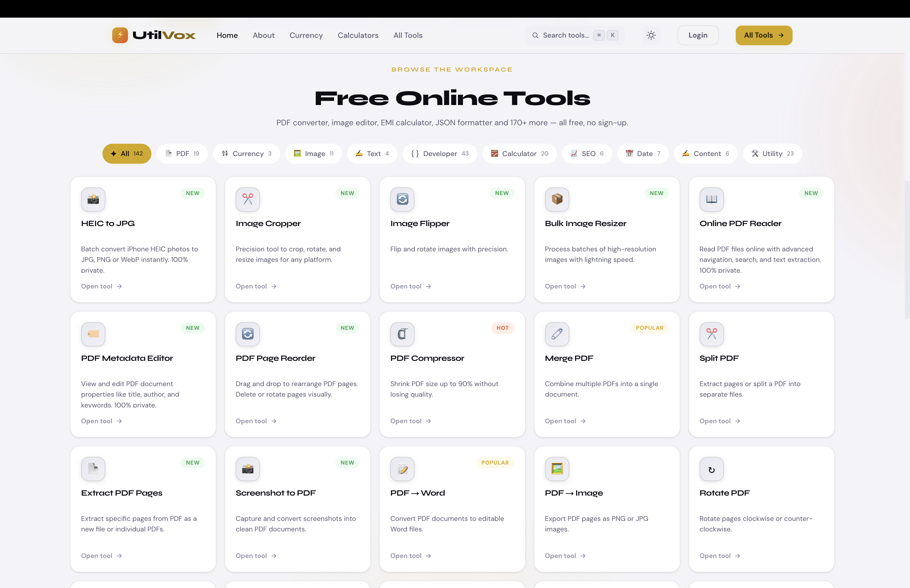Click the gold All Tools button

tap(764, 35)
